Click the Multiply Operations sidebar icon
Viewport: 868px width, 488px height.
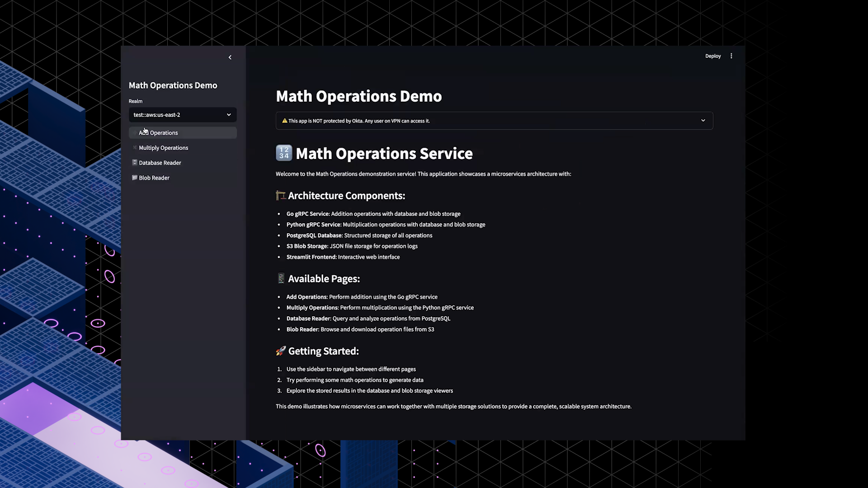point(135,147)
